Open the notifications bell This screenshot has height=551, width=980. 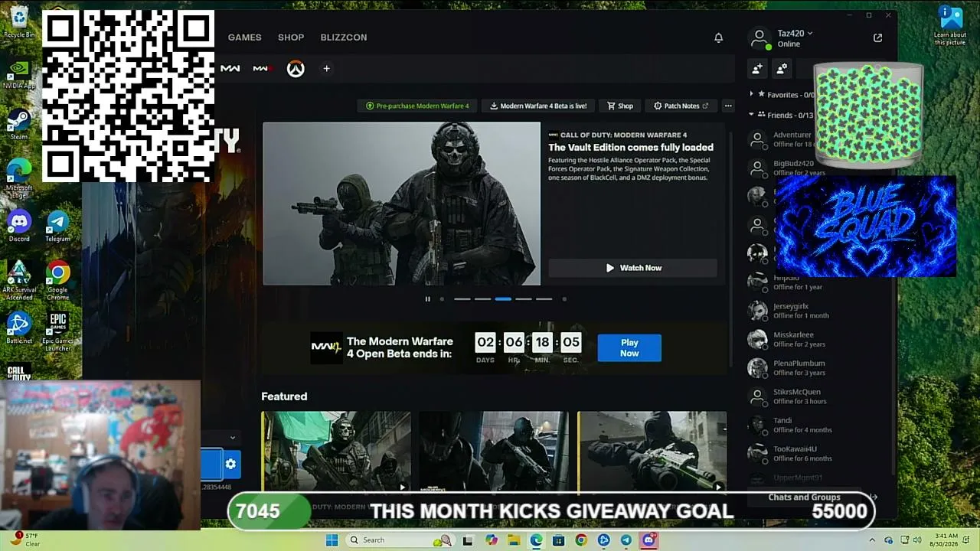pyautogui.click(x=718, y=37)
